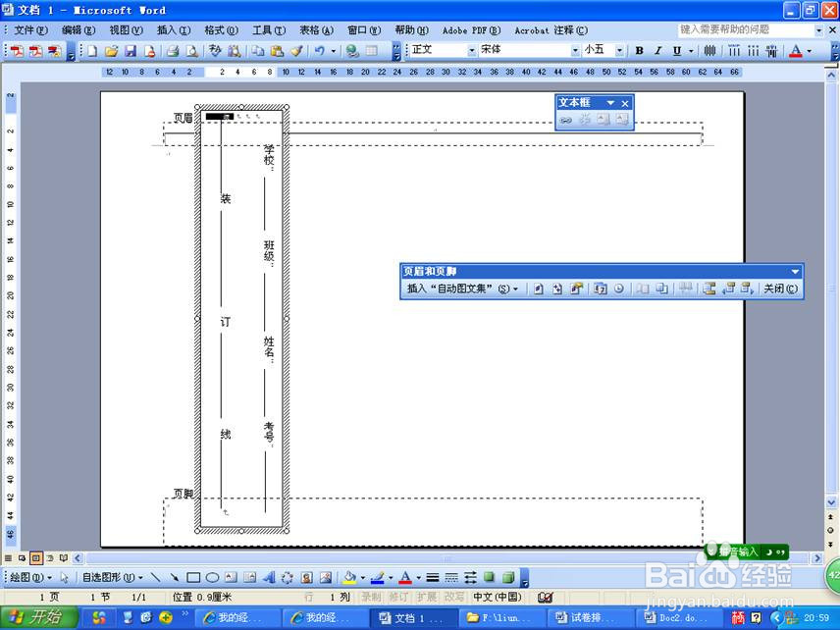Run the spelling and grammar check
Viewport: 840px width, 630px height.
click(x=215, y=51)
